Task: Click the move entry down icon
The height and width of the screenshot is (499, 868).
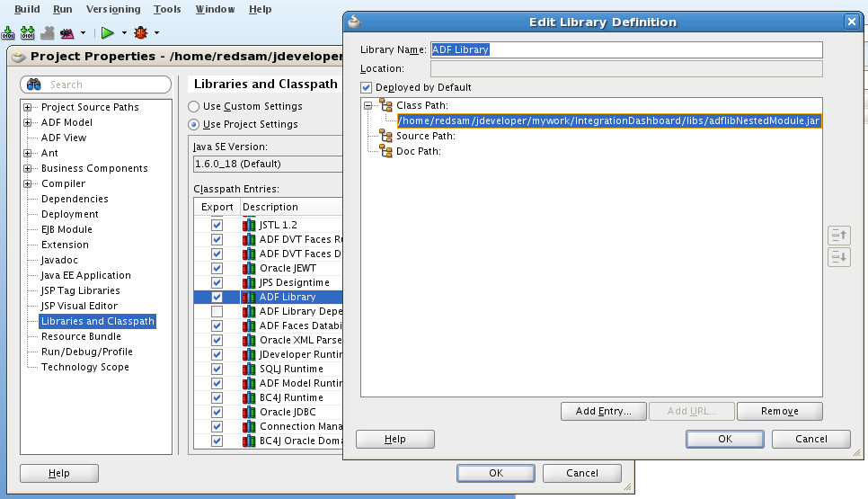Action: point(839,257)
